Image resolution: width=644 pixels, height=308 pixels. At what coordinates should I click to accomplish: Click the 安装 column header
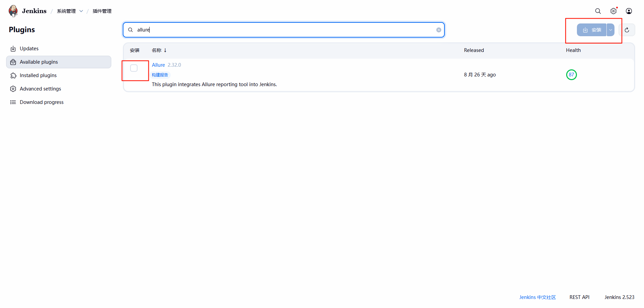[x=135, y=50]
